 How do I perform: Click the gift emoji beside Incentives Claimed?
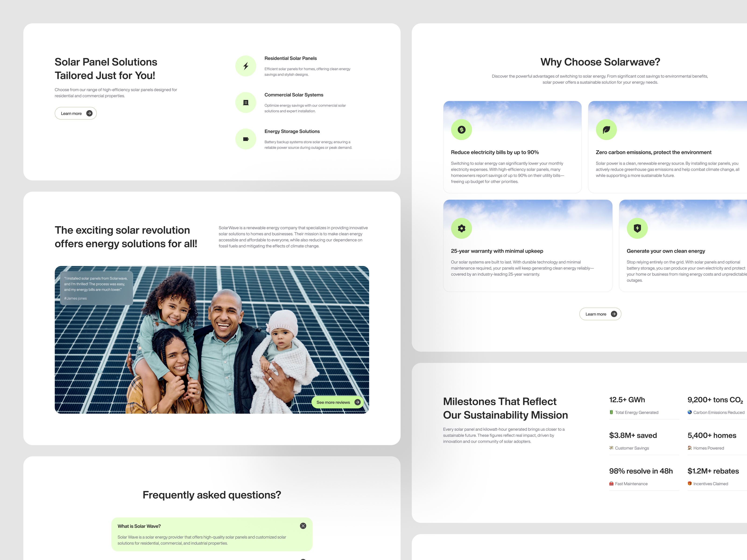click(690, 483)
